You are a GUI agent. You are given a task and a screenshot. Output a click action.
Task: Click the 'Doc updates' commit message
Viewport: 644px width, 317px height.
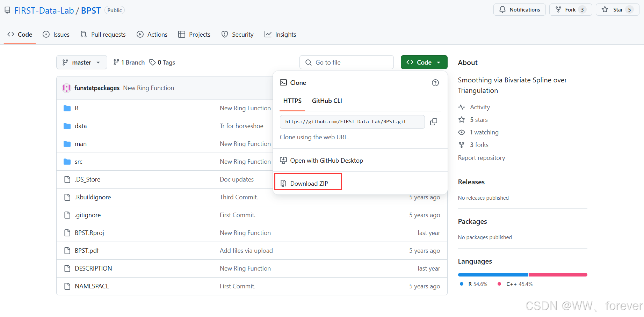coord(237,179)
